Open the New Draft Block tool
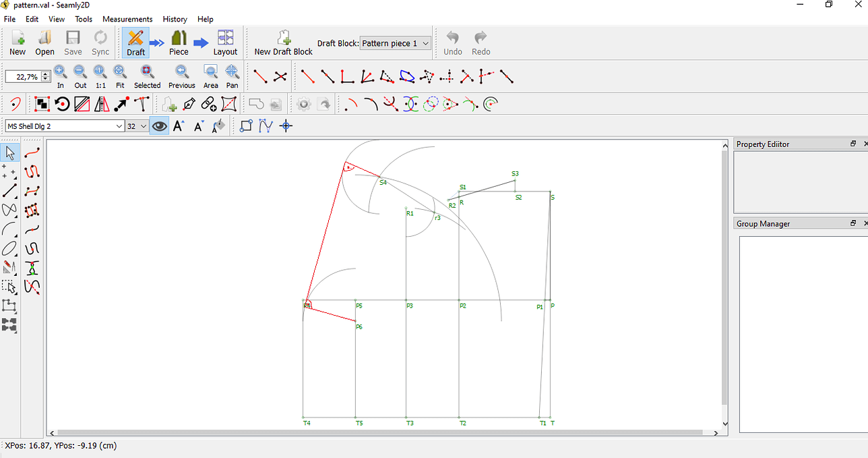The height and width of the screenshot is (458, 868). coord(283,42)
